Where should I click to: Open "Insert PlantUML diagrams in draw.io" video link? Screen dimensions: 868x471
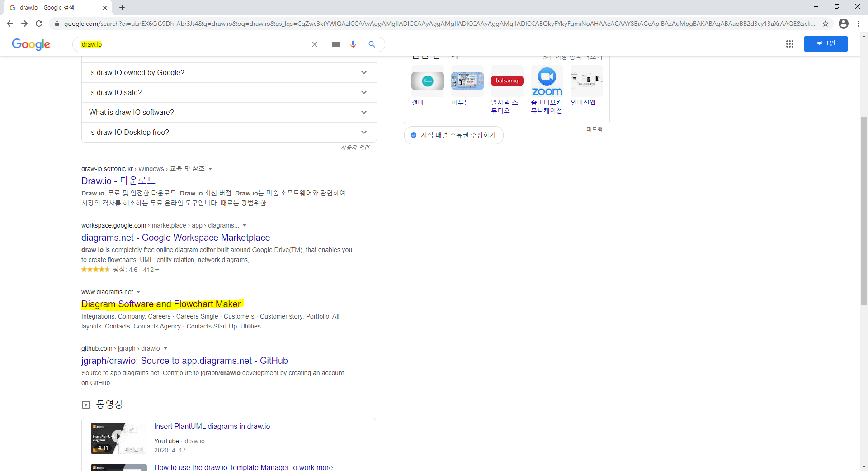coord(212,426)
